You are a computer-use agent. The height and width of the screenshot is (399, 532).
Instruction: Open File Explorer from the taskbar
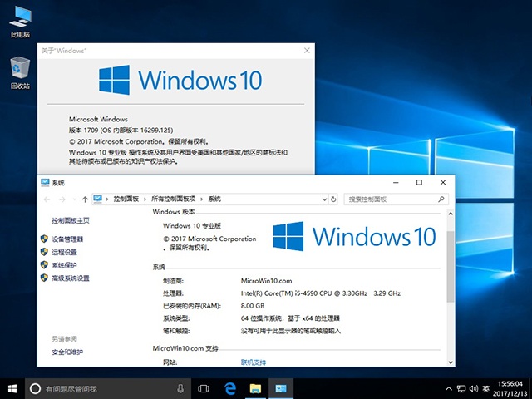[x=255, y=389]
